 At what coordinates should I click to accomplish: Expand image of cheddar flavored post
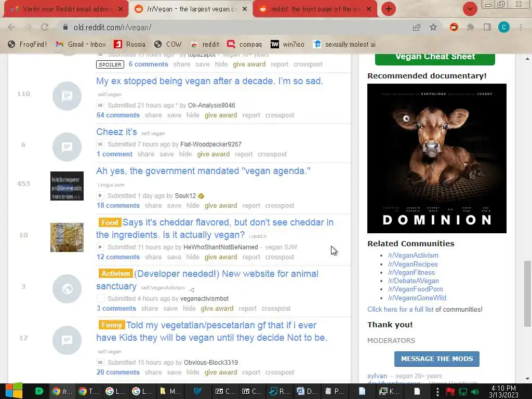click(100, 247)
